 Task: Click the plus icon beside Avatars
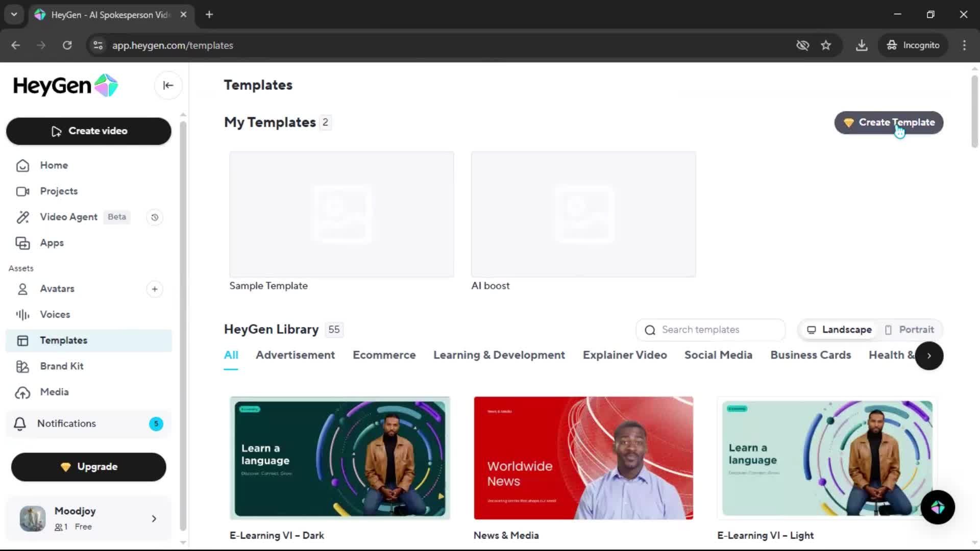(x=155, y=289)
